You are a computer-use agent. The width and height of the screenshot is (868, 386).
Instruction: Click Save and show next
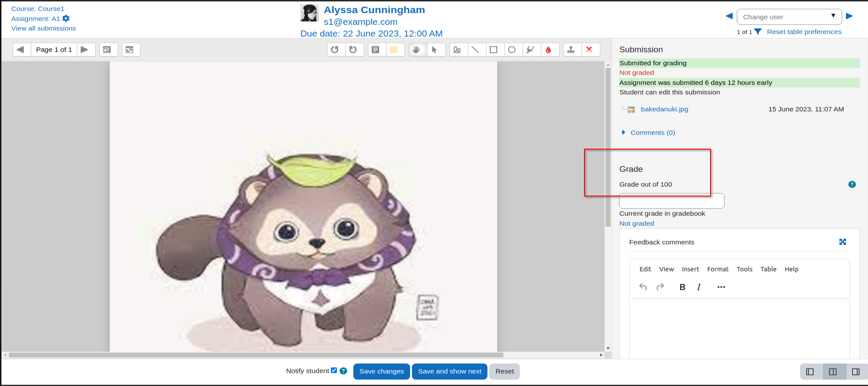449,371
